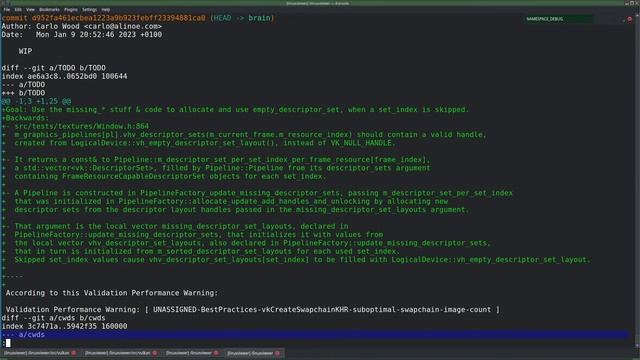This screenshot has width=640, height=360.
Task: Open the View menu
Action: [30, 9]
